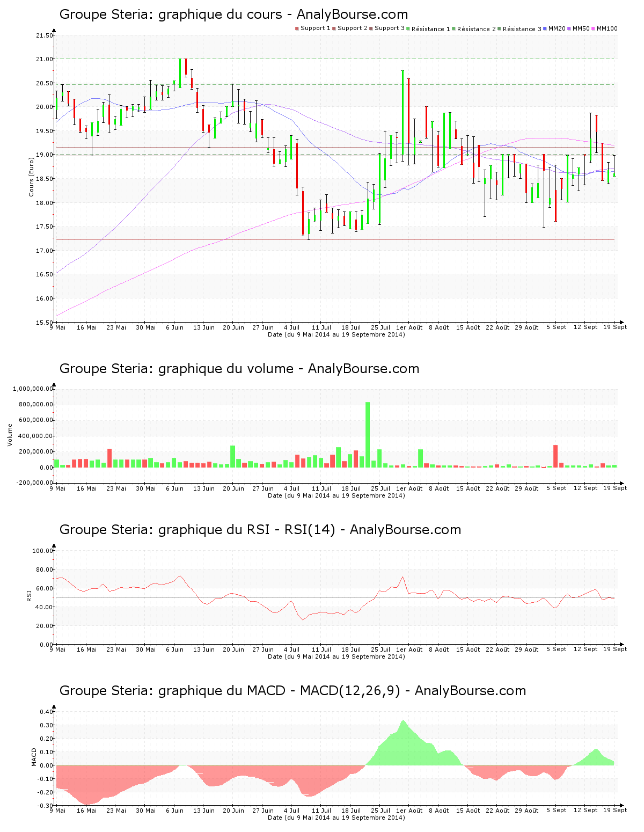Click the 'Cours (Euro)' axis label

32,178
